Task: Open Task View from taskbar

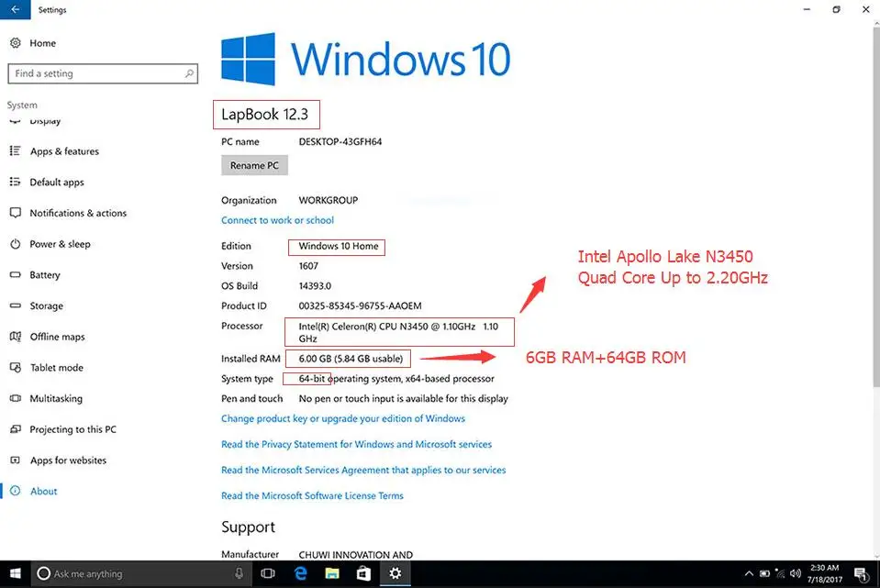Action: (268, 573)
